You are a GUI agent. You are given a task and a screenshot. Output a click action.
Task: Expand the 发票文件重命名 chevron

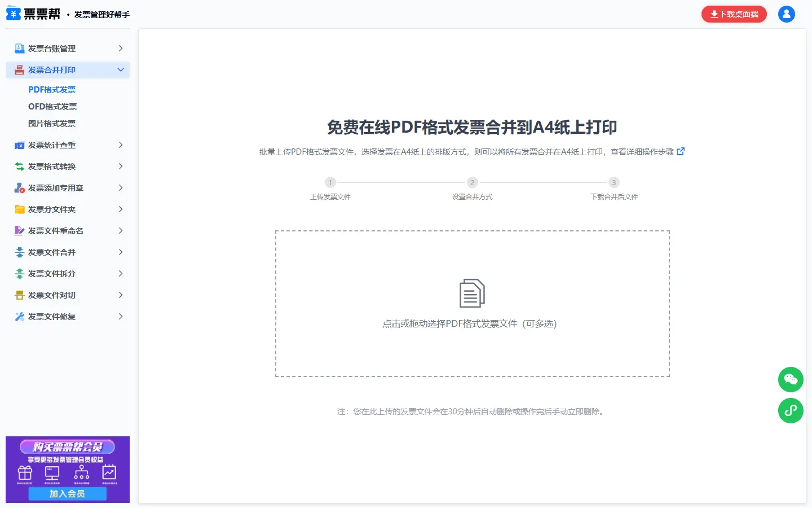(121, 231)
